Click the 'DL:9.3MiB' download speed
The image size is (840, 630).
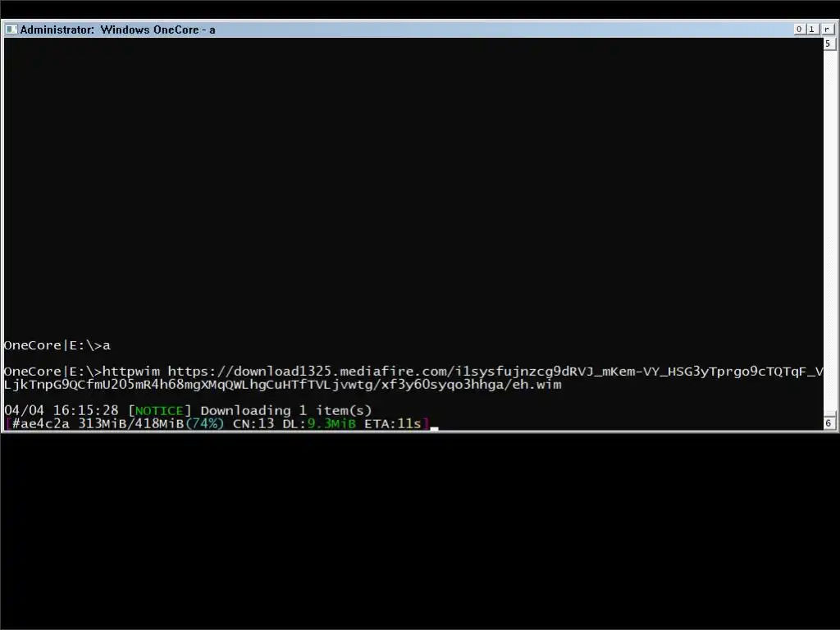pos(319,424)
